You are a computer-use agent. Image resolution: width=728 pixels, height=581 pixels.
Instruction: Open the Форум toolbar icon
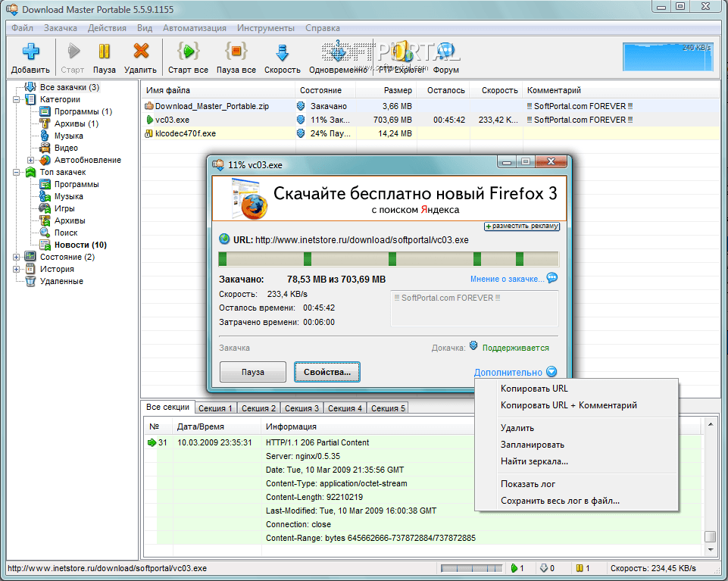pyautogui.click(x=445, y=51)
